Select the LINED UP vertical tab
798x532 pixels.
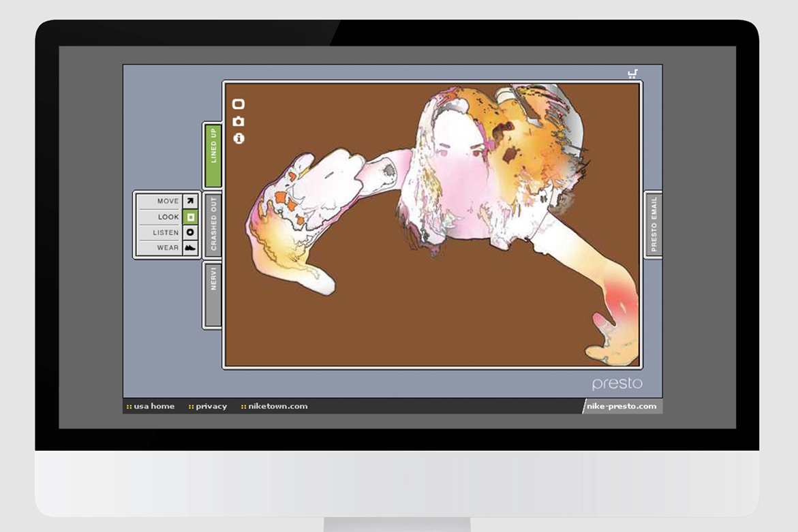pyautogui.click(x=213, y=155)
